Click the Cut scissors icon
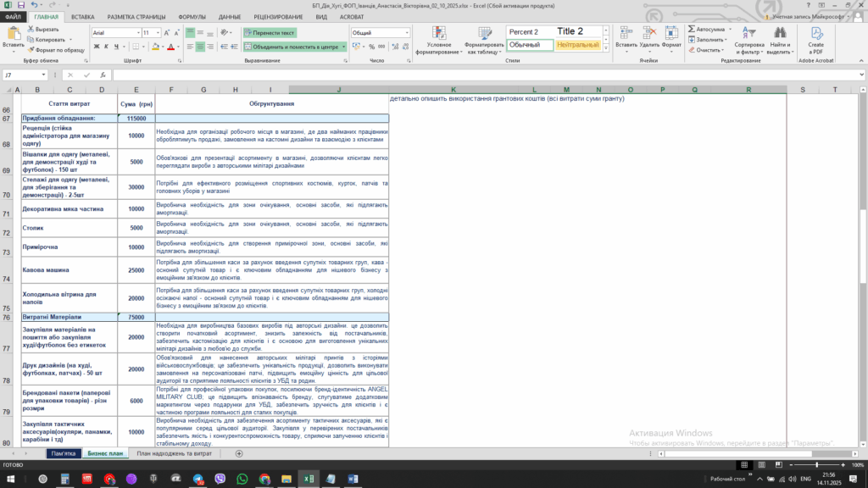 [x=31, y=30]
